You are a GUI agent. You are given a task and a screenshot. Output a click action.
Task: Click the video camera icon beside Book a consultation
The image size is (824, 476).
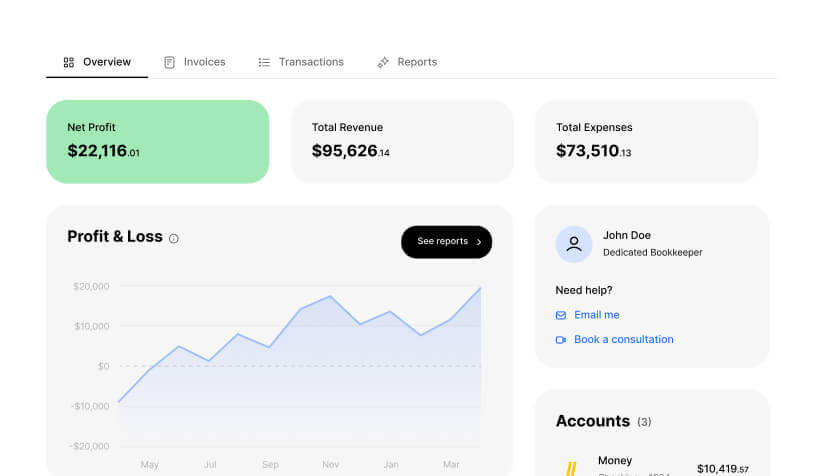[x=561, y=340]
